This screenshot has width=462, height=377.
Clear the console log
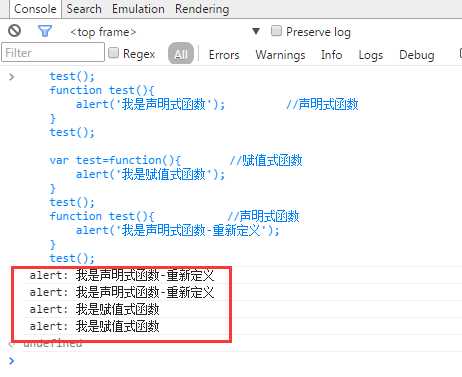(x=14, y=31)
